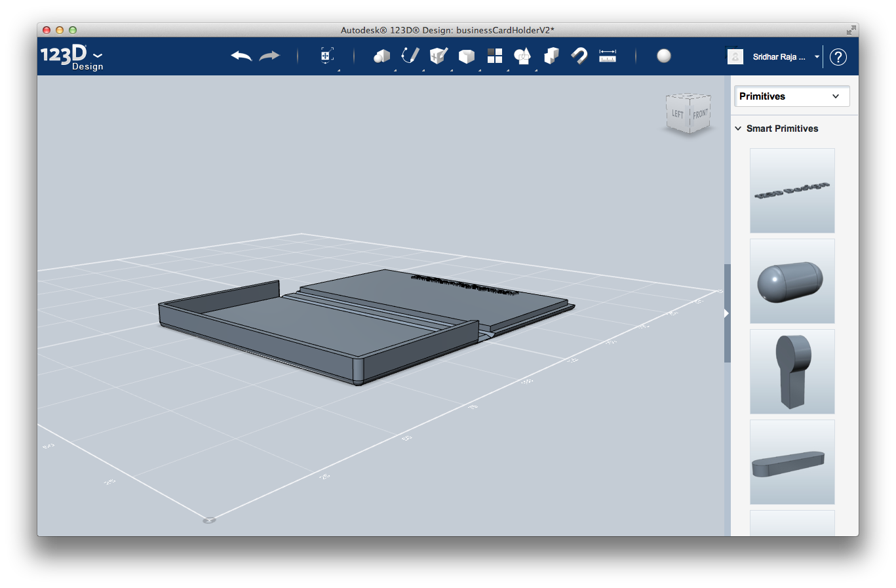Select the Sketch tool

pyautogui.click(x=410, y=56)
